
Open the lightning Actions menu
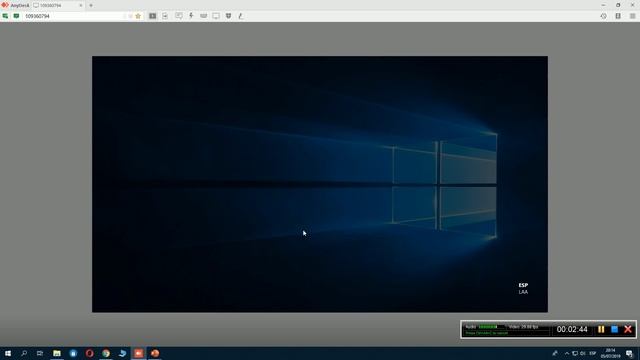pyautogui.click(x=191, y=16)
